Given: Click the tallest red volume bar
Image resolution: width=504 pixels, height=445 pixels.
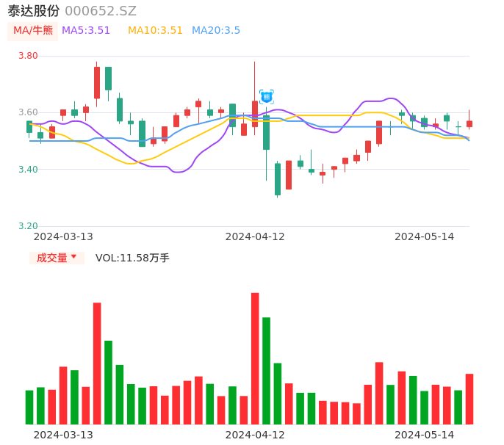Looking at the screenshot, I should tap(255, 358).
